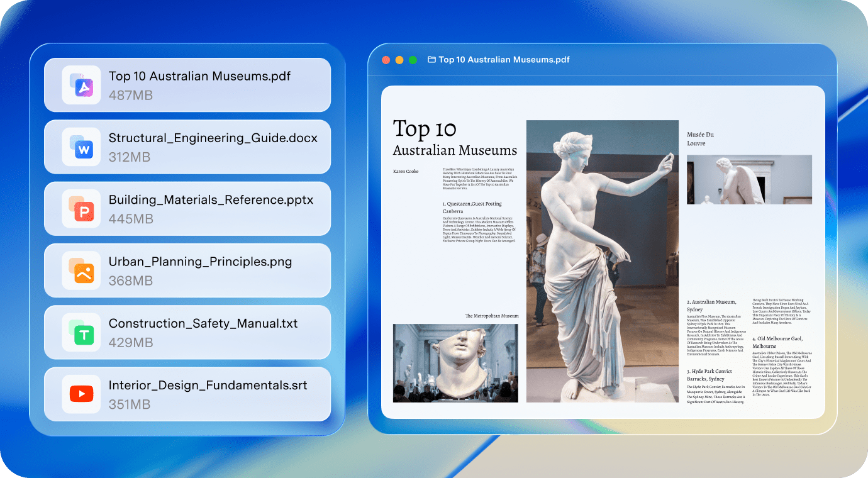Viewport: 868px width, 478px height.
Task: Click the 351MB file size label
Action: tap(130, 404)
